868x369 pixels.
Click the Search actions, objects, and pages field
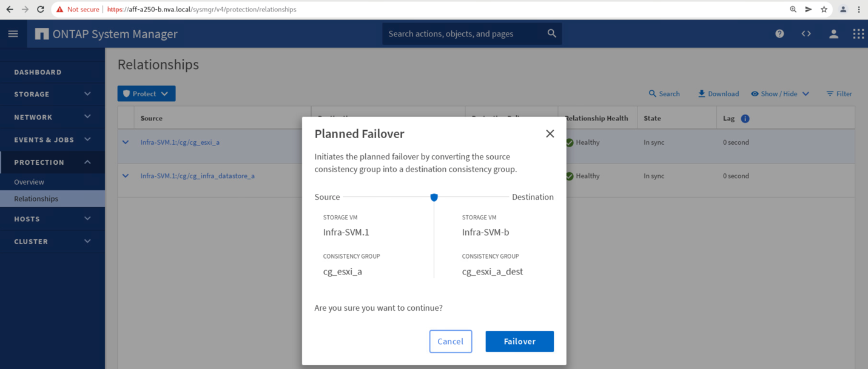(x=464, y=34)
